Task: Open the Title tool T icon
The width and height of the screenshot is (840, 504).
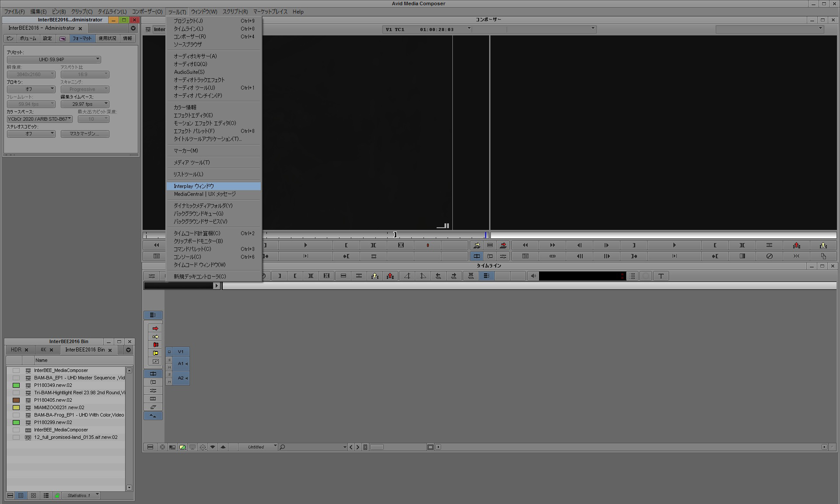Action: (x=661, y=276)
